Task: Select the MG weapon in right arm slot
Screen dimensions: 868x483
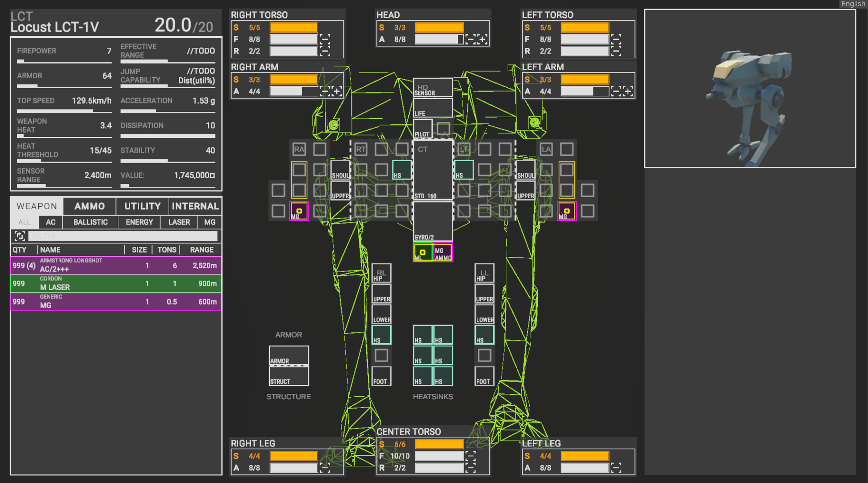Action: coord(299,211)
